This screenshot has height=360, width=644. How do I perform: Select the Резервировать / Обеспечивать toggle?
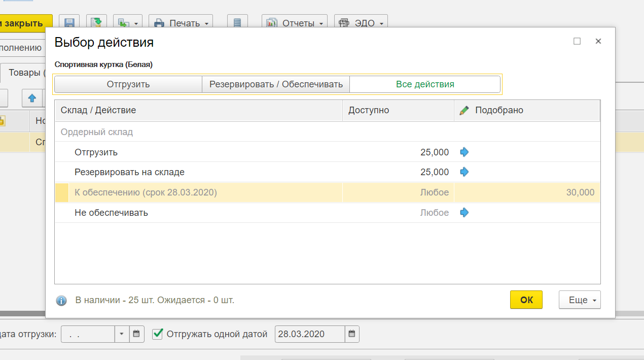(x=276, y=84)
